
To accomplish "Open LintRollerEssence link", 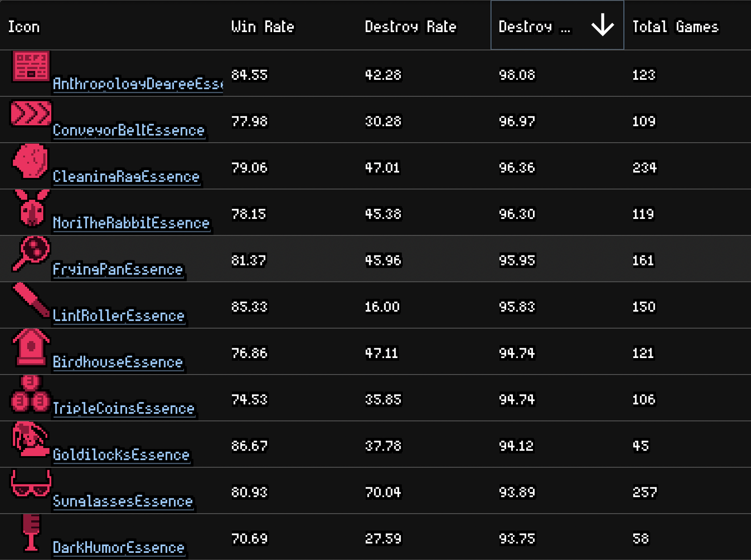I will pos(119,316).
